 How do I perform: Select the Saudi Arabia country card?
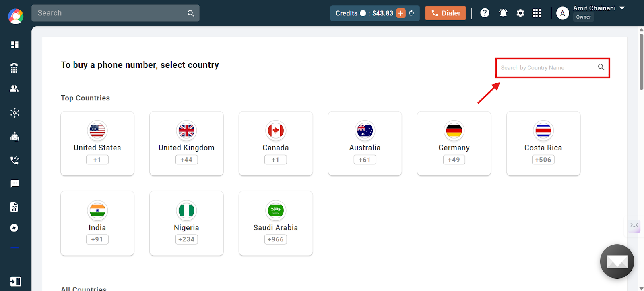(276, 223)
